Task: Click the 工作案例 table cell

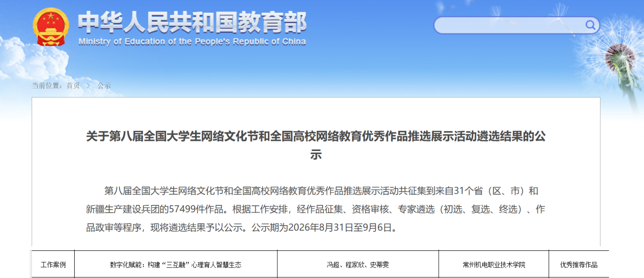Action: pyautogui.click(x=53, y=264)
